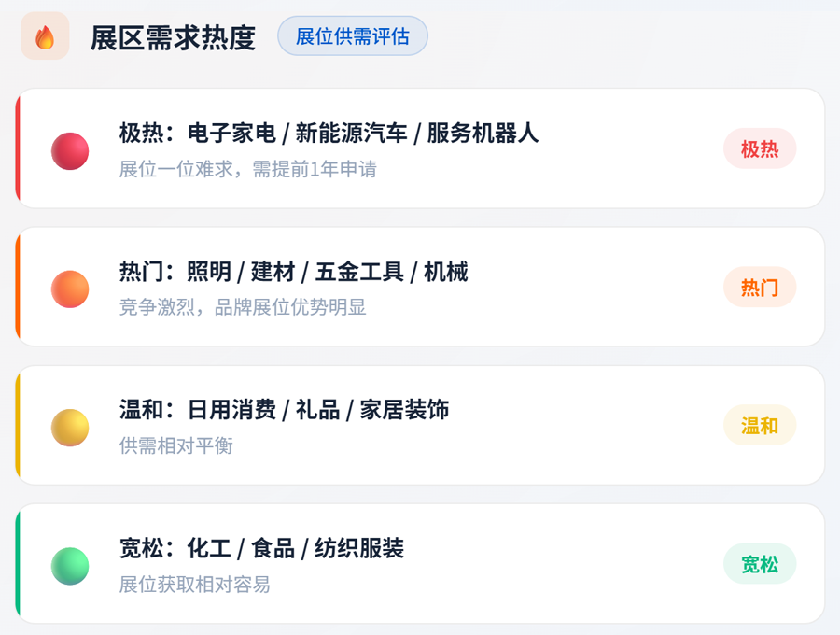The width and height of the screenshot is (840, 635).
Task: Click the orange 热门 badge
Action: click(760, 287)
